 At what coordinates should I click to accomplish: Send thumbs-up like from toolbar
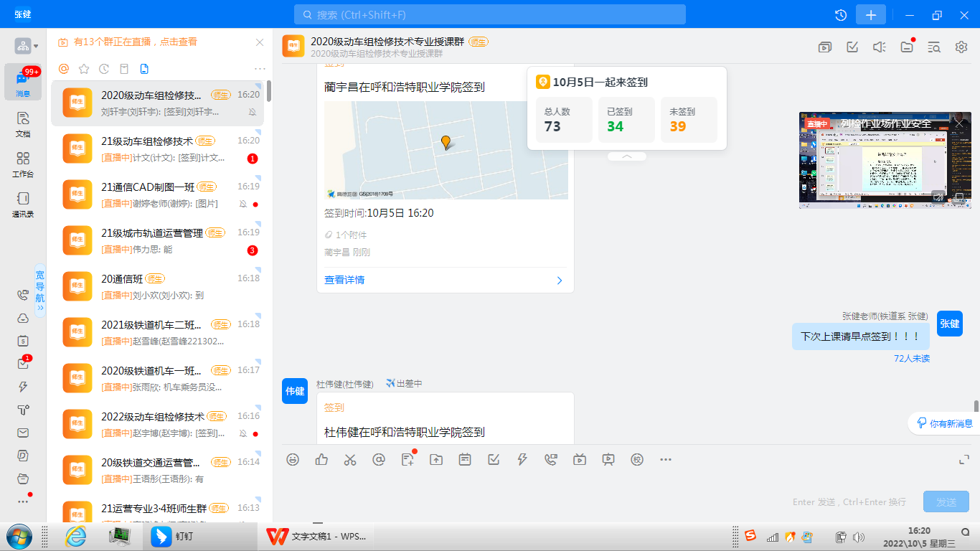321,459
